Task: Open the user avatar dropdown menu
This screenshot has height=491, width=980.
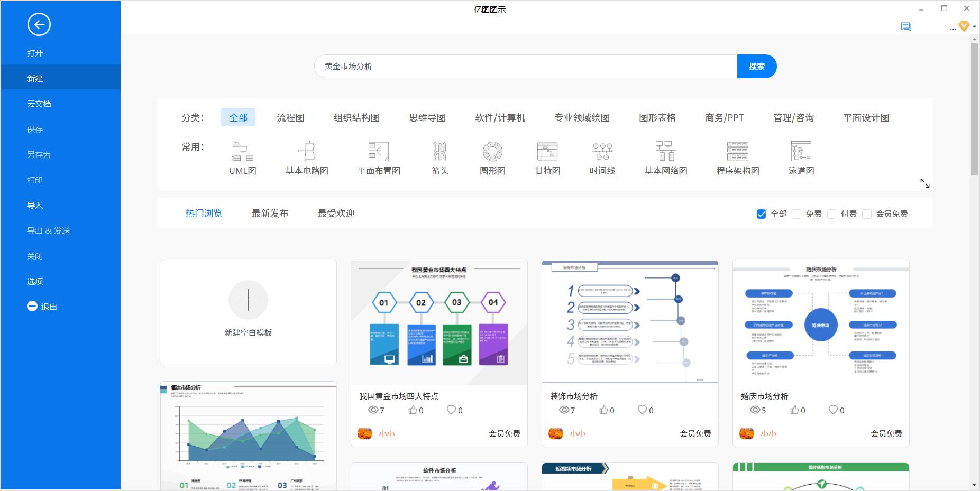Action: (x=964, y=26)
